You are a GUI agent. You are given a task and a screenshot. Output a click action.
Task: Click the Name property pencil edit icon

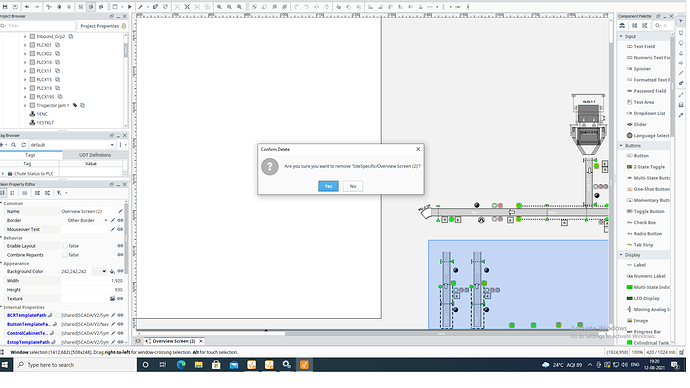click(x=120, y=211)
